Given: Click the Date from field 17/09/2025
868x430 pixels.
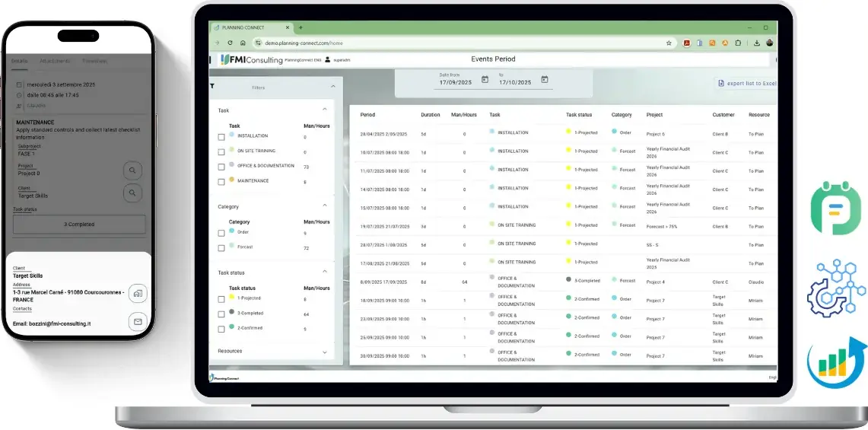Looking at the screenshot, I should coord(456,82).
